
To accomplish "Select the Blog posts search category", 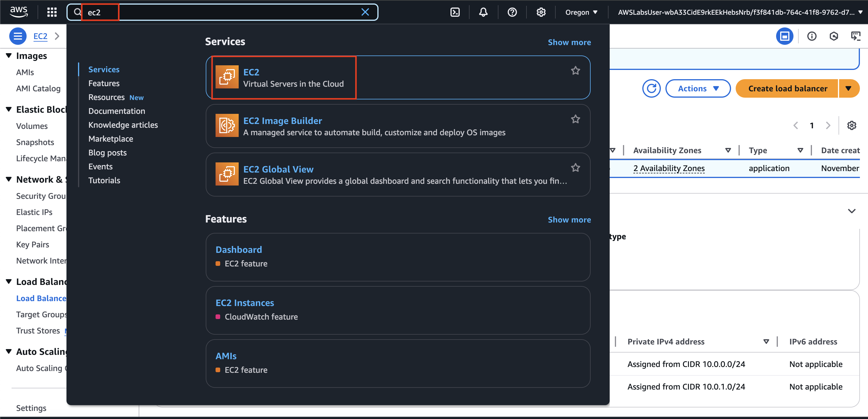I will [x=107, y=152].
